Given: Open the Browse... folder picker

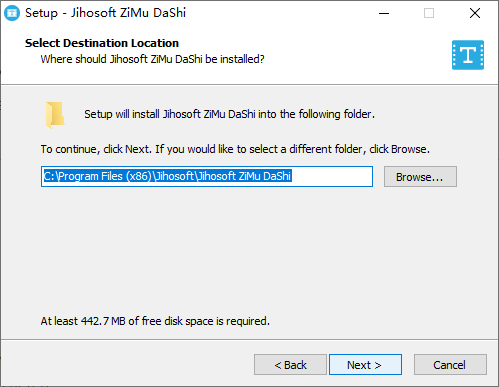Looking at the screenshot, I should point(420,177).
